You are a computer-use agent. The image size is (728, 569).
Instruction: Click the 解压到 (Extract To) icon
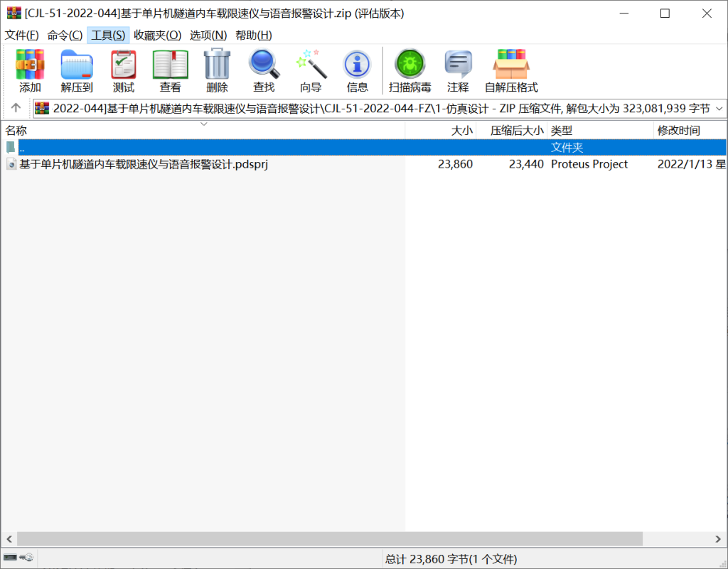coord(77,65)
